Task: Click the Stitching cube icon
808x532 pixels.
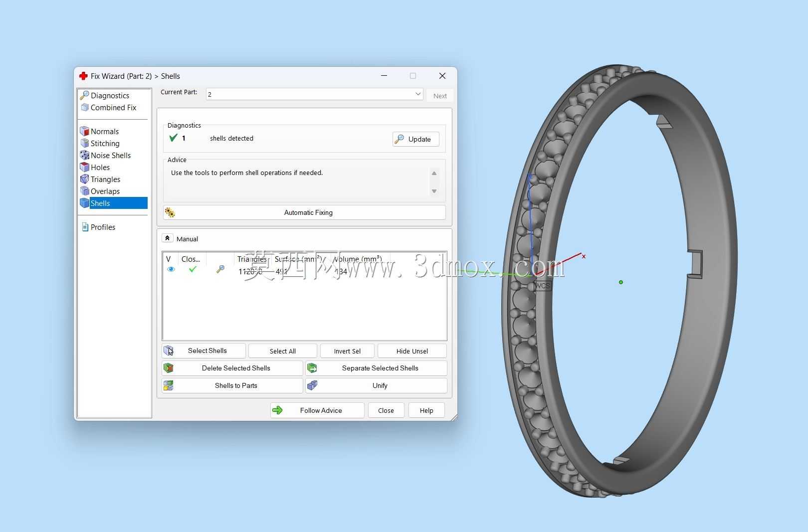Action: tap(85, 143)
